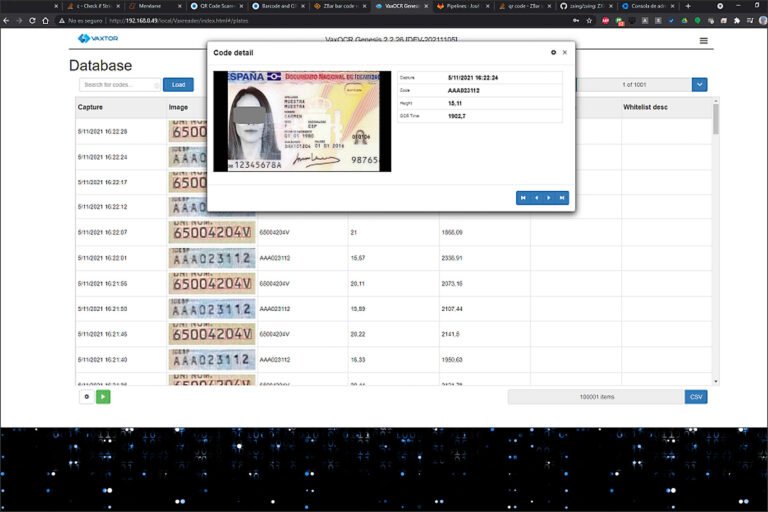Open thumbnail for 16:22:07 capture row
Screen dimensions: 768x512
(212, 232)
